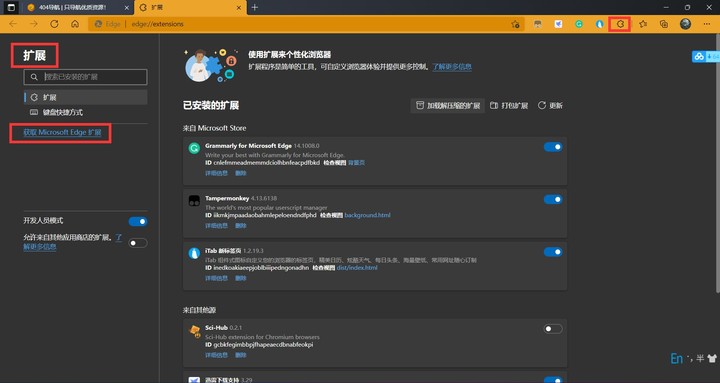Click Sci-Hub ID gcbkfegimbbpjfhapeaecdbnabfeokpi text
Image resolution: width=720 pixels, height=383 pixels.
click(259, 344)
